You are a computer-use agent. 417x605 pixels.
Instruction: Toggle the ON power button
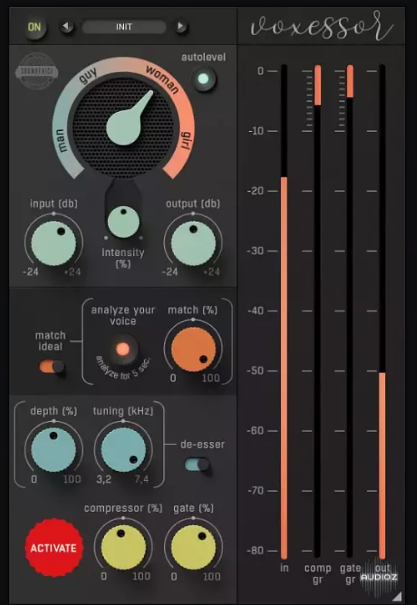pyautogui.click(x=35, y=27)
